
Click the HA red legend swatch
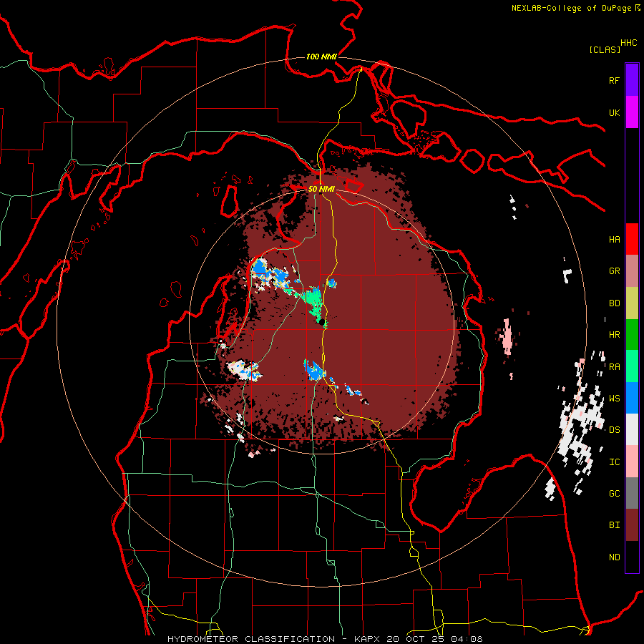[x=632, y=239]
